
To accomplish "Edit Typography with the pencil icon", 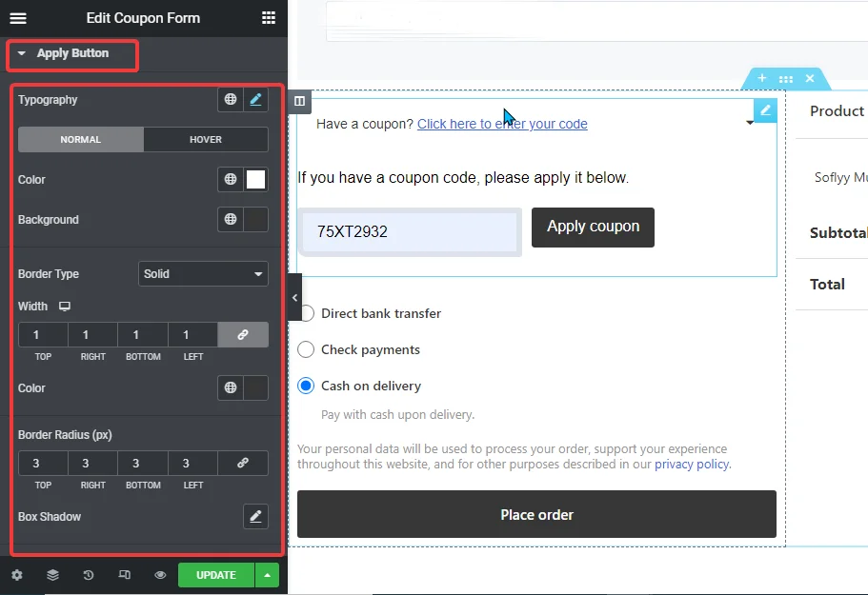I will click(255, 100).
